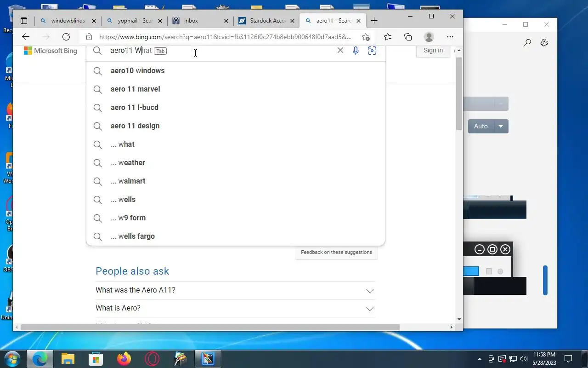This screenshot has width=588, height=368.
Task: Select suggestion aero 11 marvel
Action: tap(235, 89)
